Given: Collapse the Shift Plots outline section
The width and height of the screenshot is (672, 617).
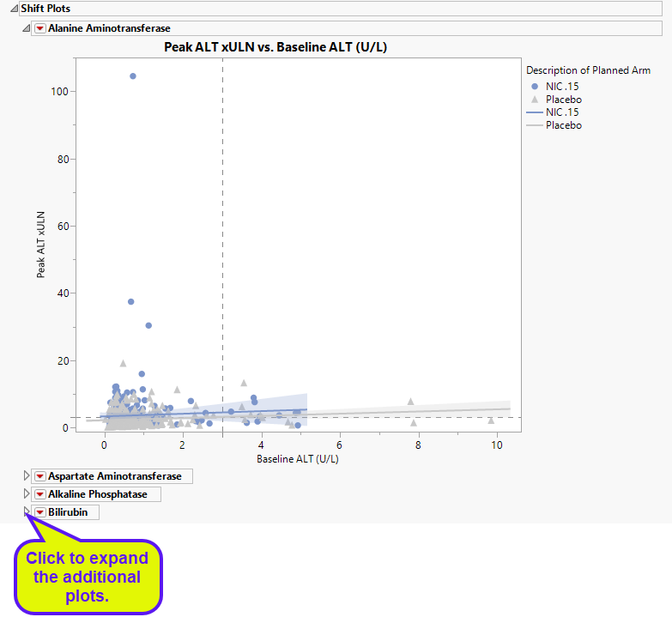Looking at the screenshot, I should coord(14,9).
